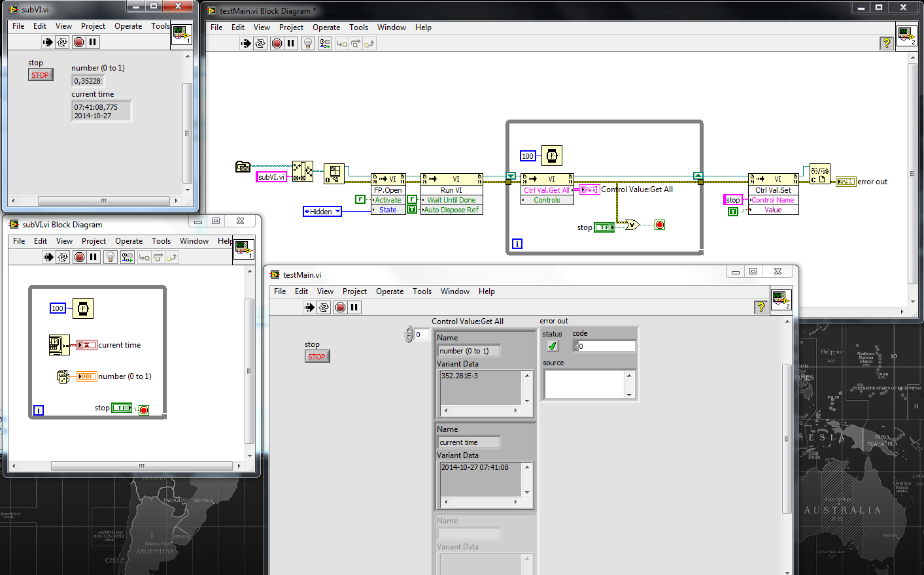
Task: Click the error out code numeric field
Action: click(x=605, y=346)
